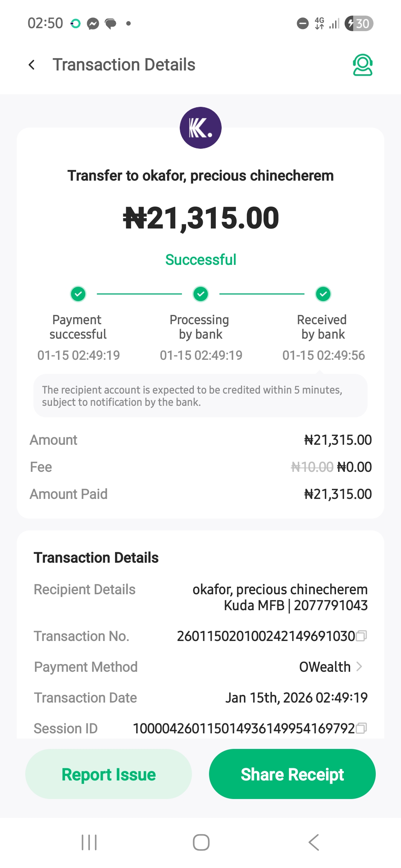Select the recipient account number 2077791043

[x=330, y=606]
